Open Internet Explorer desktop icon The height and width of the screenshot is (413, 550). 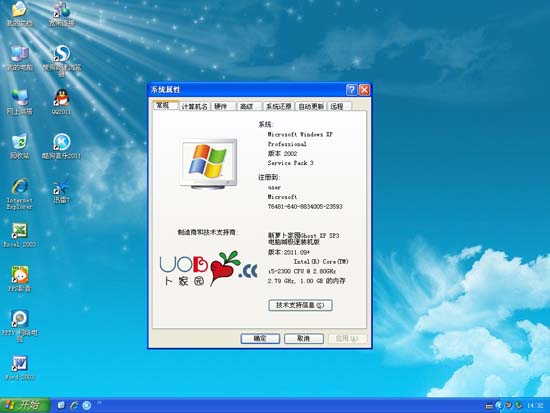coord(20,194)
